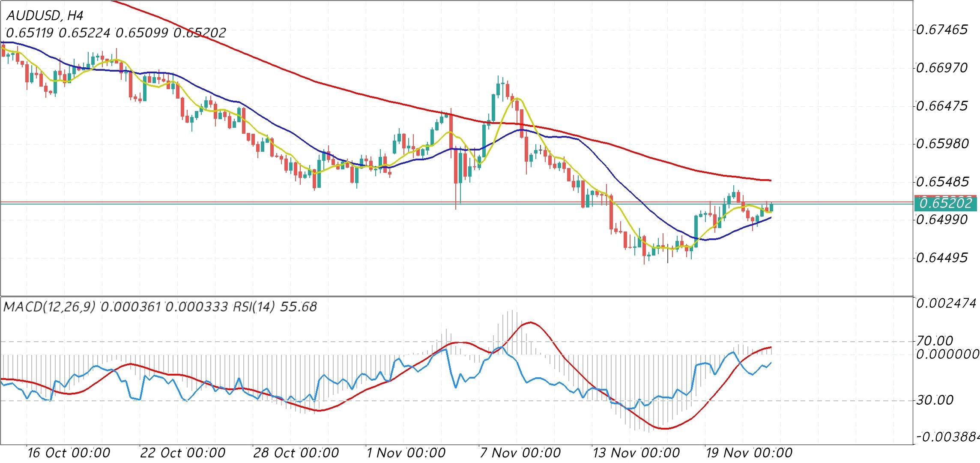
Task: Click the 1 Nov 00:00 time axis label
Action: 406,453
